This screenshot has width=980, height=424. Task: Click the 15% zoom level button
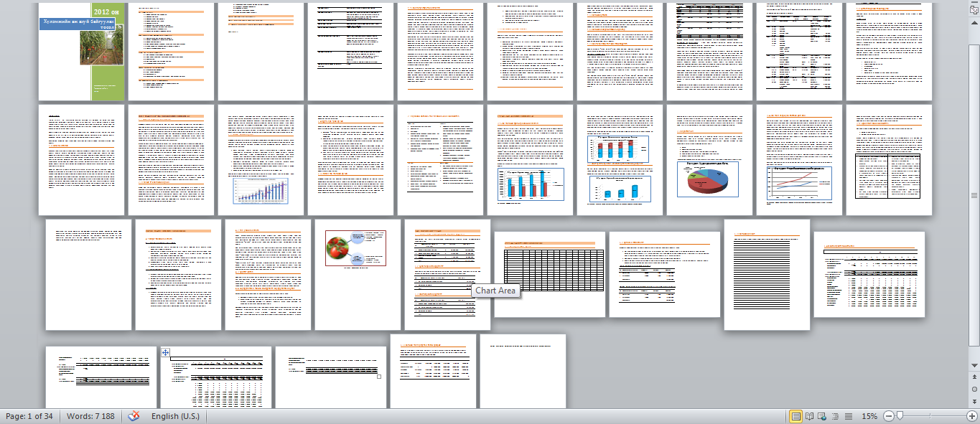click(x=869, y=416)
